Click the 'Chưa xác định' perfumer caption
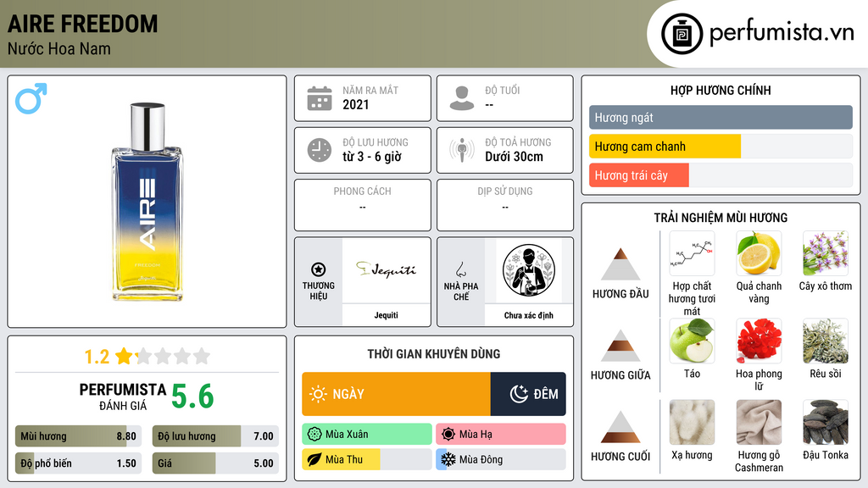 click(x=529, y=315)
